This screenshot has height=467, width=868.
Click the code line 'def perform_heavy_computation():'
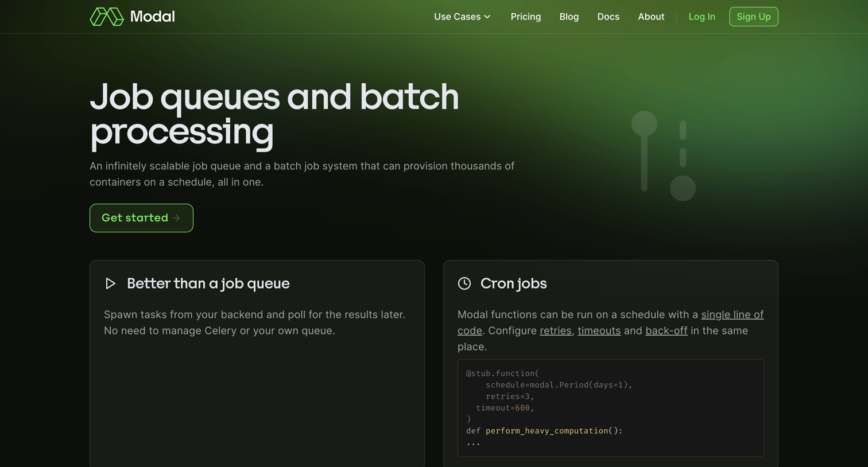tap(544, 431)
